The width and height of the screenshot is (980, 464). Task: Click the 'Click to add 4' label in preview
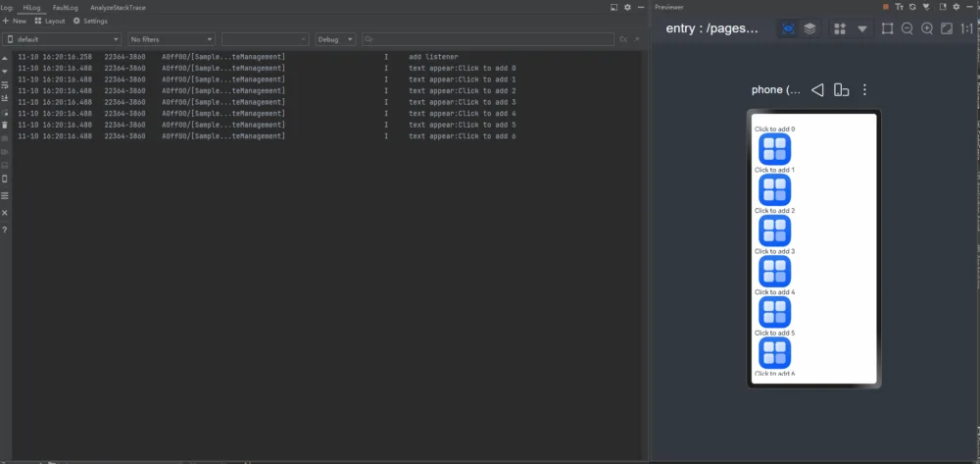point(775,292)
